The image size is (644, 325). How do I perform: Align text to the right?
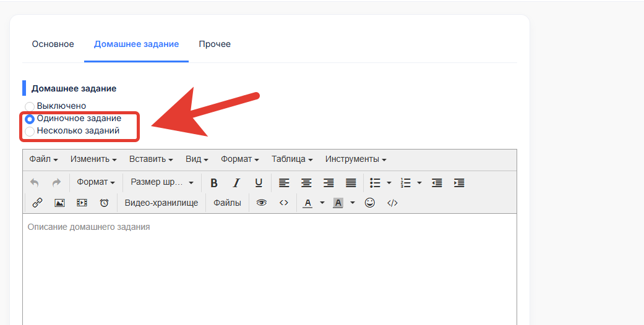[x=328, y=183]
